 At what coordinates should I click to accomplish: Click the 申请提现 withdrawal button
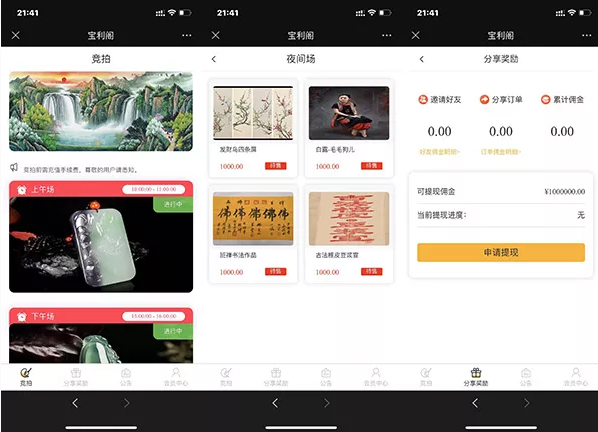tap(501, 252)
